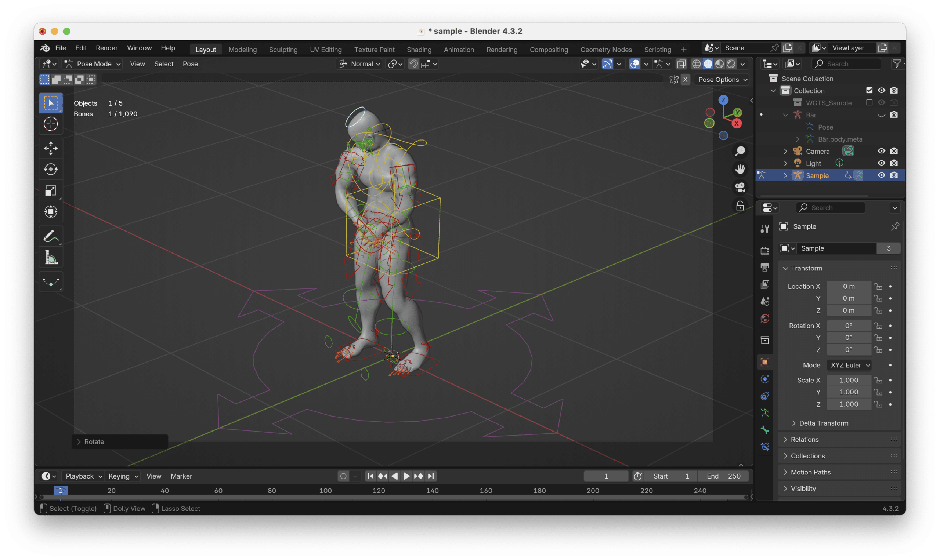Open the timeline Marker menu
This screenshot has height=560, width=940.
[x=181, y=476]
